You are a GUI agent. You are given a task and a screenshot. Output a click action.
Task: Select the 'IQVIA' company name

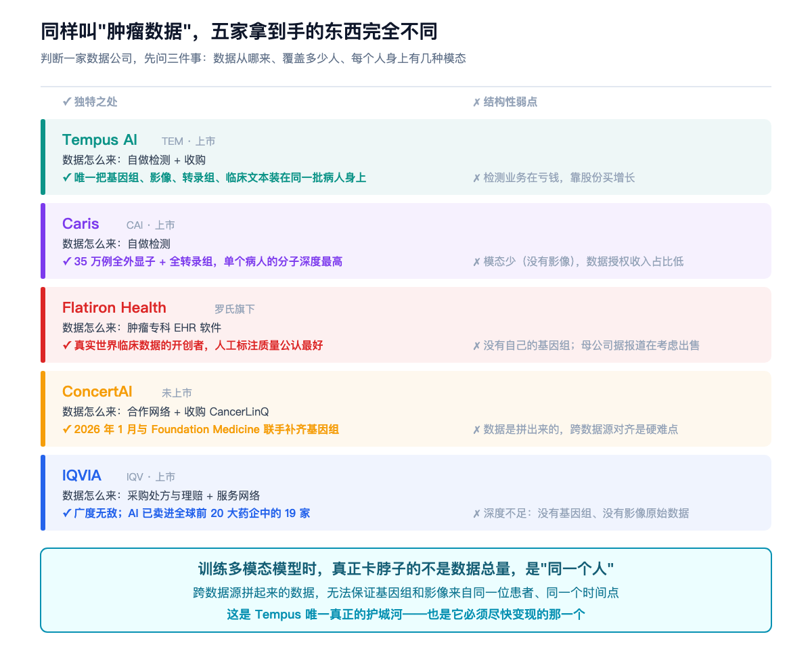tap(82, 475)
